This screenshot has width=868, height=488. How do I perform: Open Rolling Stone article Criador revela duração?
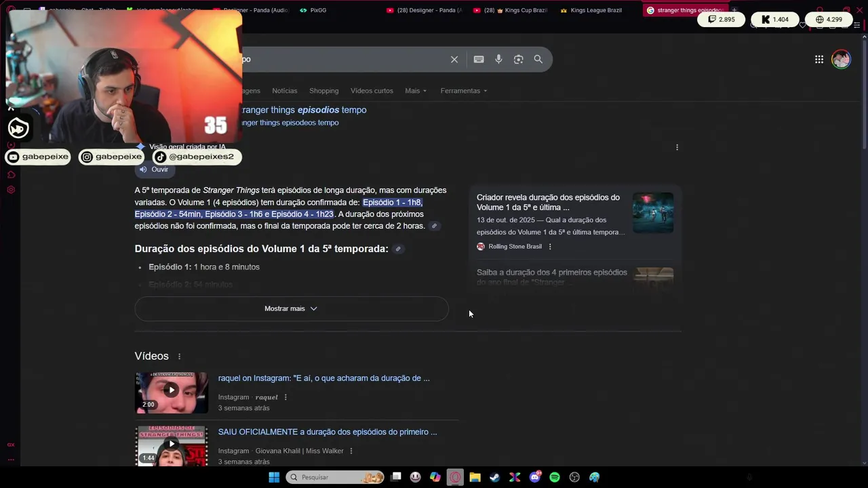click(548, 203)
